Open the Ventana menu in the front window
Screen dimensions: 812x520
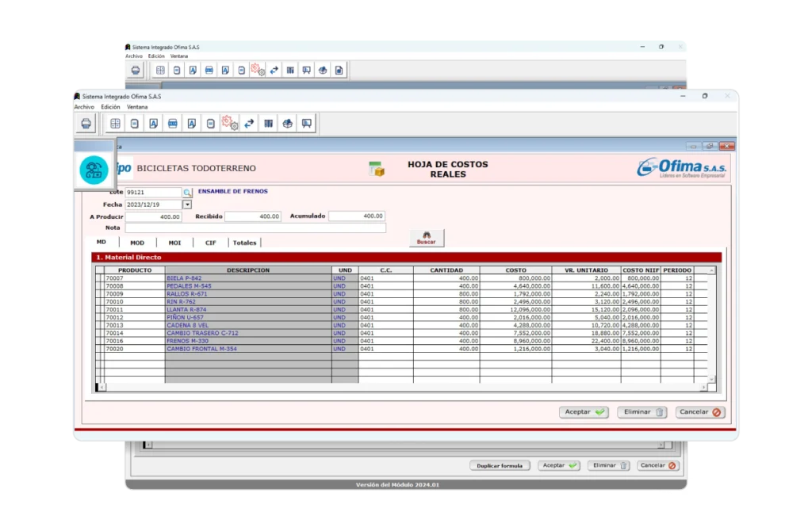(x=137, y=107)
